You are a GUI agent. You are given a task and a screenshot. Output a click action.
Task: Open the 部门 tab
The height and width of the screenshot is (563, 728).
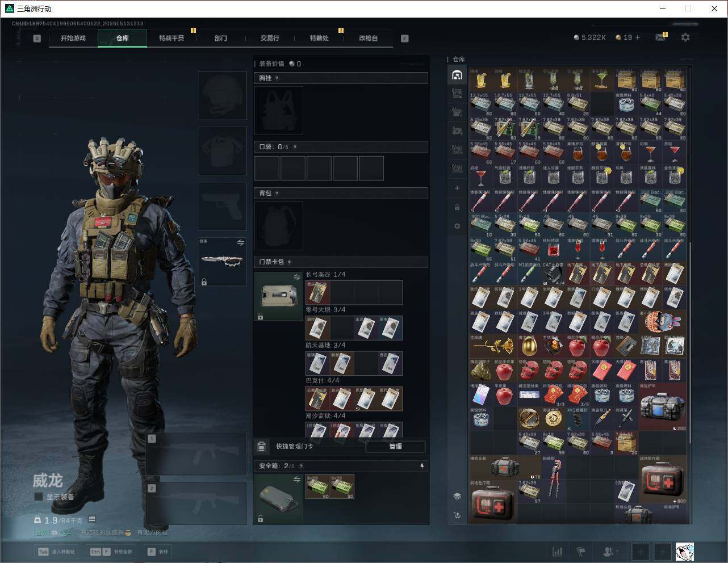pos(221,38)
